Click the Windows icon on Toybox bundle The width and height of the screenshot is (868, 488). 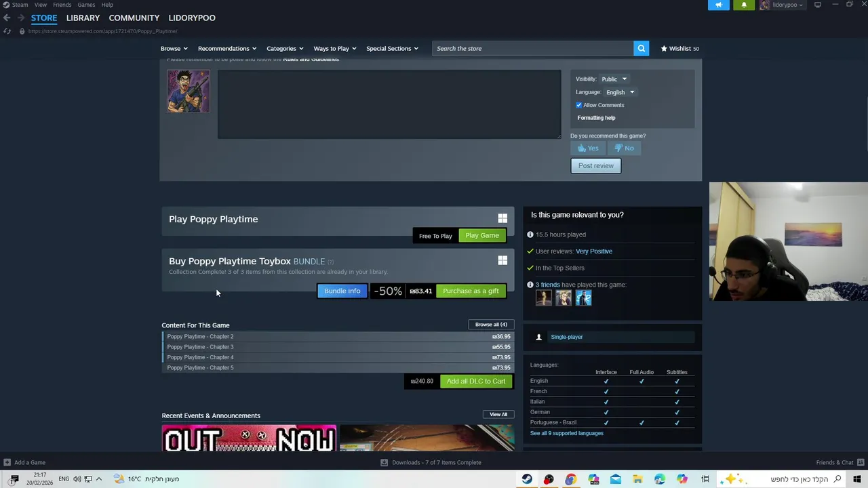tap(502, 260)
